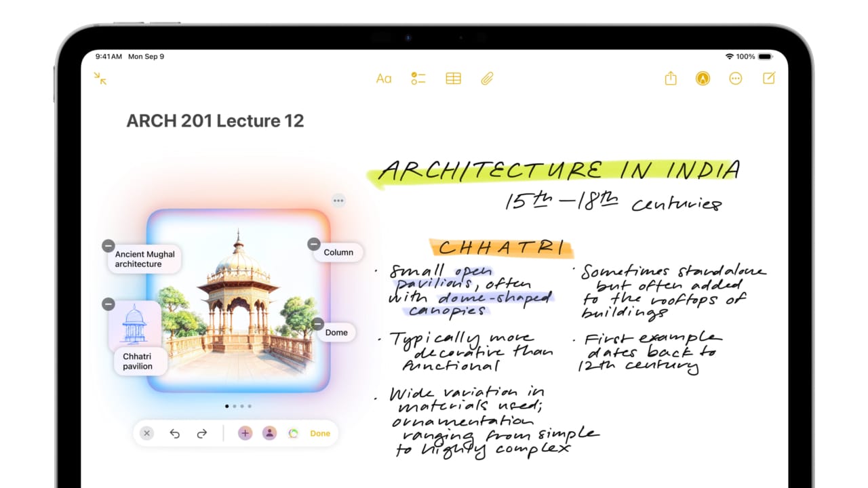This screenshot has height=488, width=868.
Task: Remove the Dome suggestion
Action: pyautogui.click(x=317, y=324)
